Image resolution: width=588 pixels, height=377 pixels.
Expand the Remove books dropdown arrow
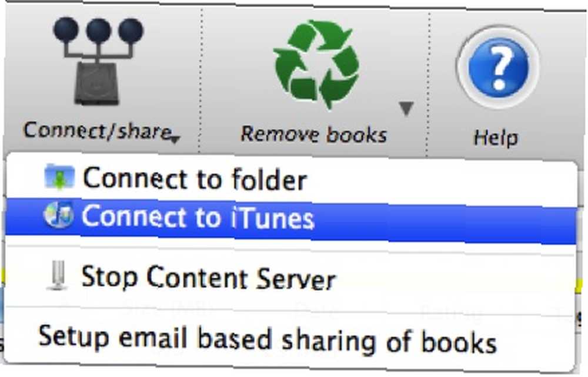(406, 109)
